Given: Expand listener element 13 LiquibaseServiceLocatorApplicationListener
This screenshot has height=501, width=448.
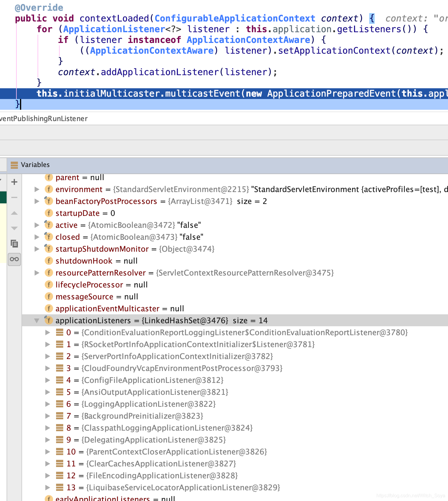Looking at the screenshot, I should (48, 488).
